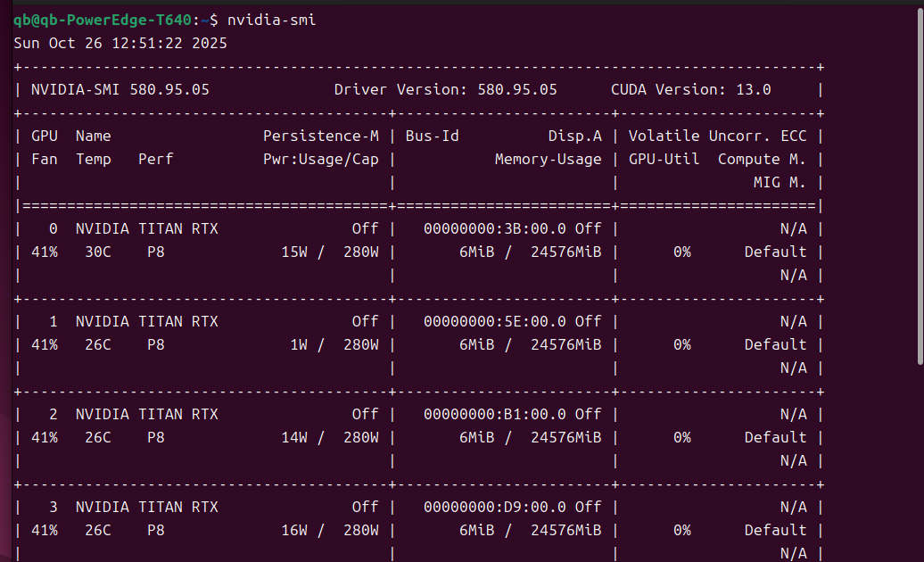Click the '30C' temperature value
Screen dimensions: 924x562
click(x=98, y=252)
